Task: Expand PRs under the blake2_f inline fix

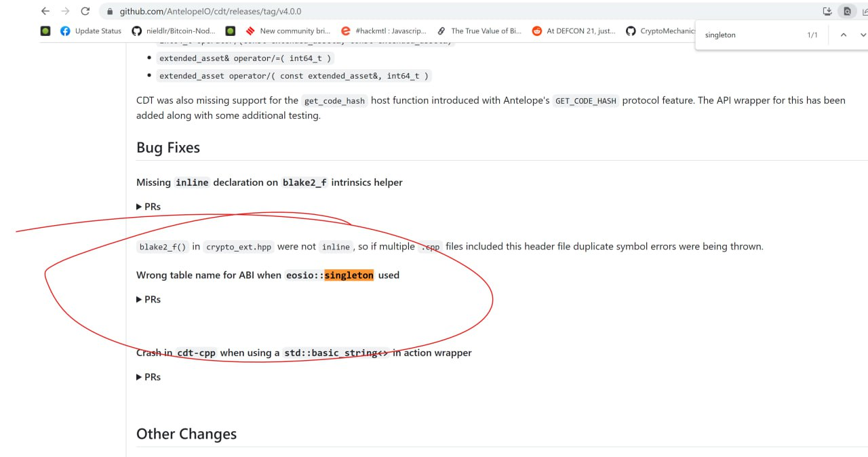Action: tap(148, 206)
